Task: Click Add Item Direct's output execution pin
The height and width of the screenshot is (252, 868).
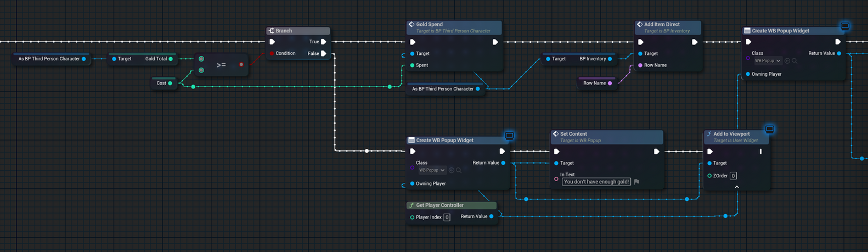Action: [695, 42]
